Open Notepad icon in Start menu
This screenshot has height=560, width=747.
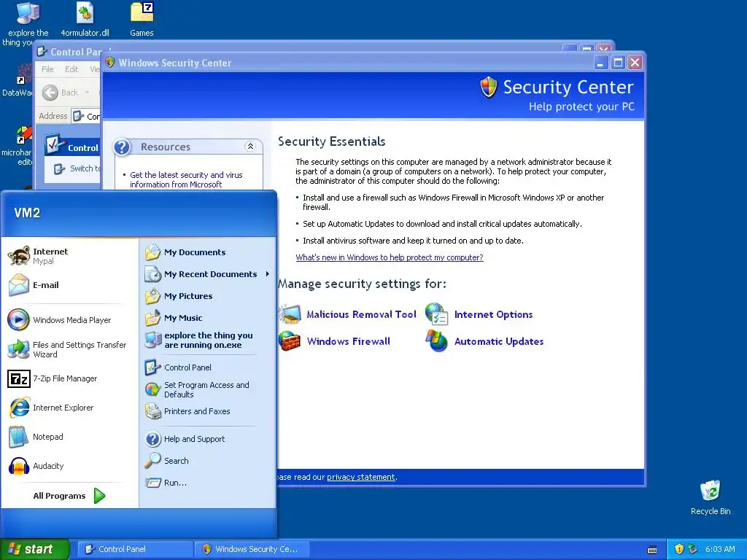tap(18, 437)
